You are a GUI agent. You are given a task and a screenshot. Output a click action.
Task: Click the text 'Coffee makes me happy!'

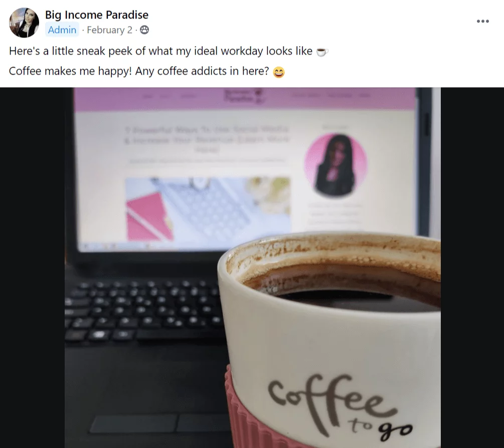tap(70, 71)
